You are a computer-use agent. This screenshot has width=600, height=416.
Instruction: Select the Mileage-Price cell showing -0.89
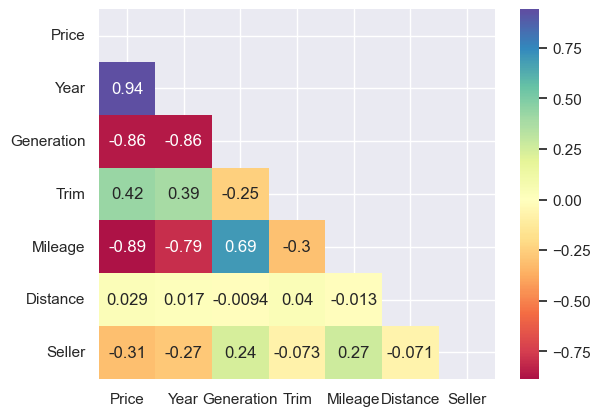pos(127,246)
